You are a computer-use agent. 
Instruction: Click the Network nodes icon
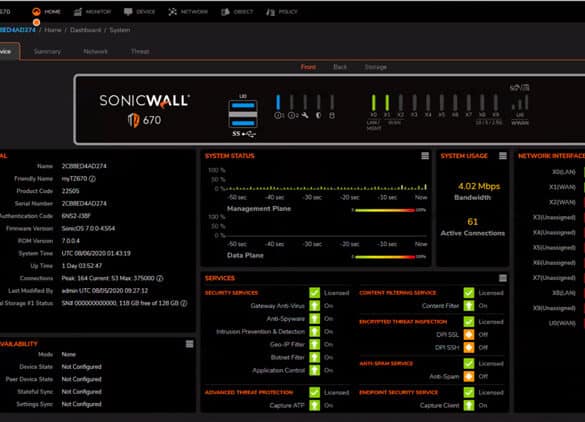click(172, 12)
